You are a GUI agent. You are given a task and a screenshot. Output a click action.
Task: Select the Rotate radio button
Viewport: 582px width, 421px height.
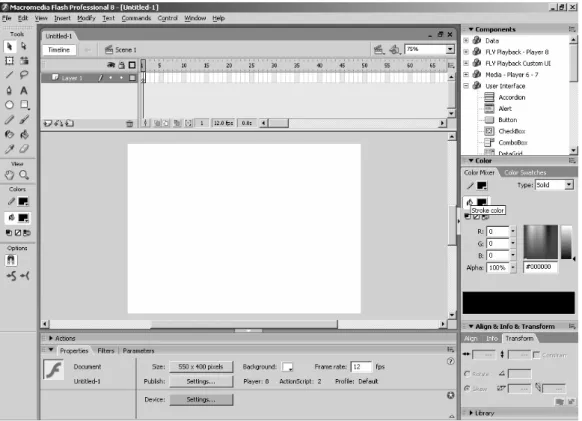(467, 373)
